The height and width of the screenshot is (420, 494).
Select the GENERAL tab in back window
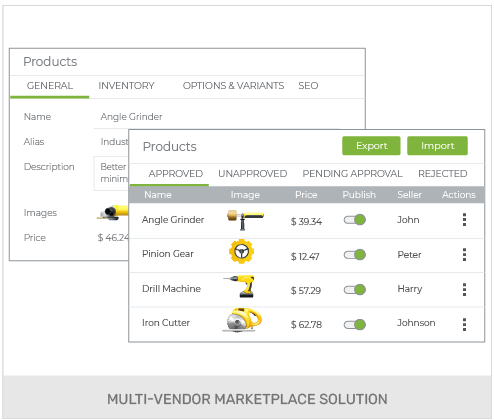click(50, 86)
